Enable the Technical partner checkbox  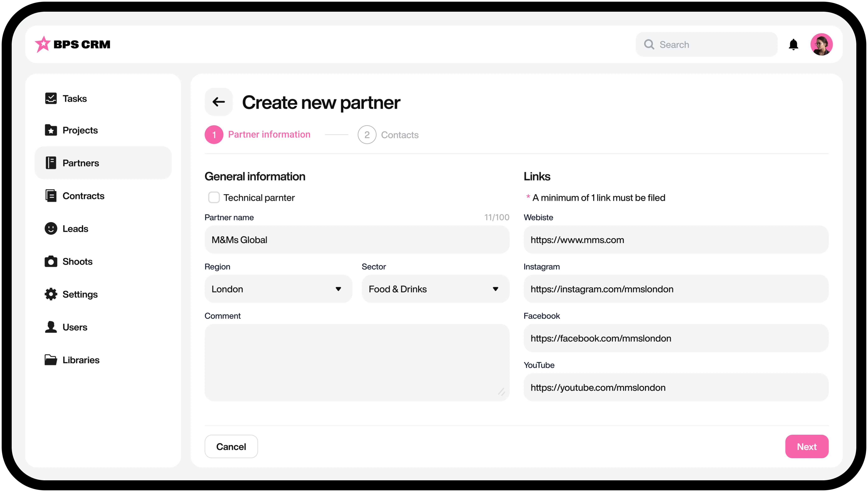click(214, 197)
